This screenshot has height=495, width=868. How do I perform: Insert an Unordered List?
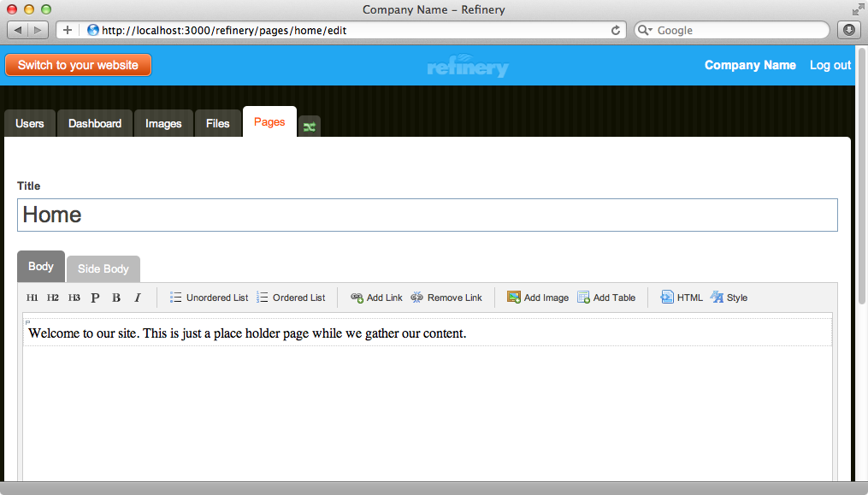pyautogui.click(x=209, y=298)
